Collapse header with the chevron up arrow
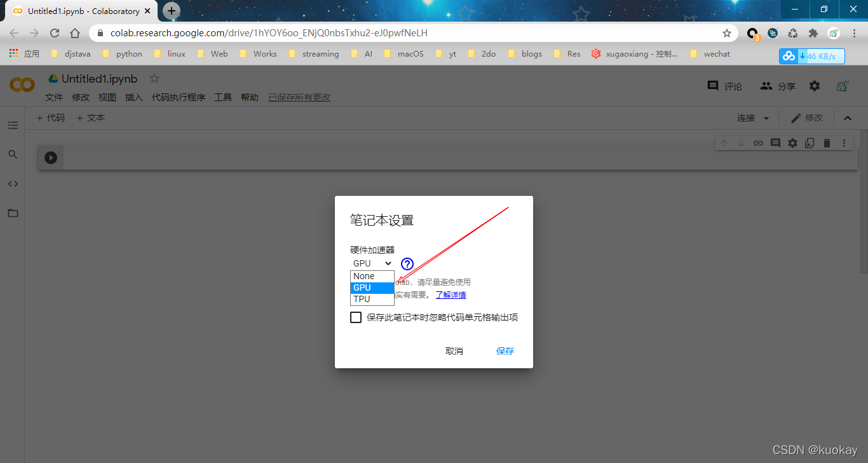 click(x=847, y=118)
